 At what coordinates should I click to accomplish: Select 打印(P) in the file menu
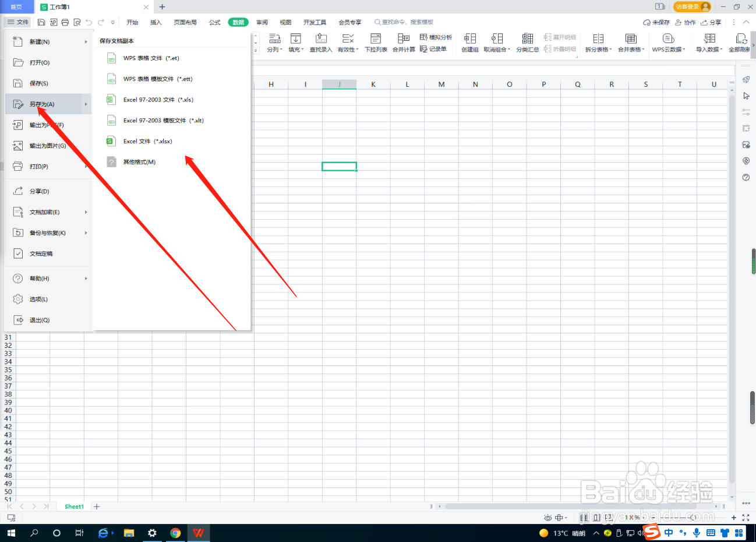[48, 167]
